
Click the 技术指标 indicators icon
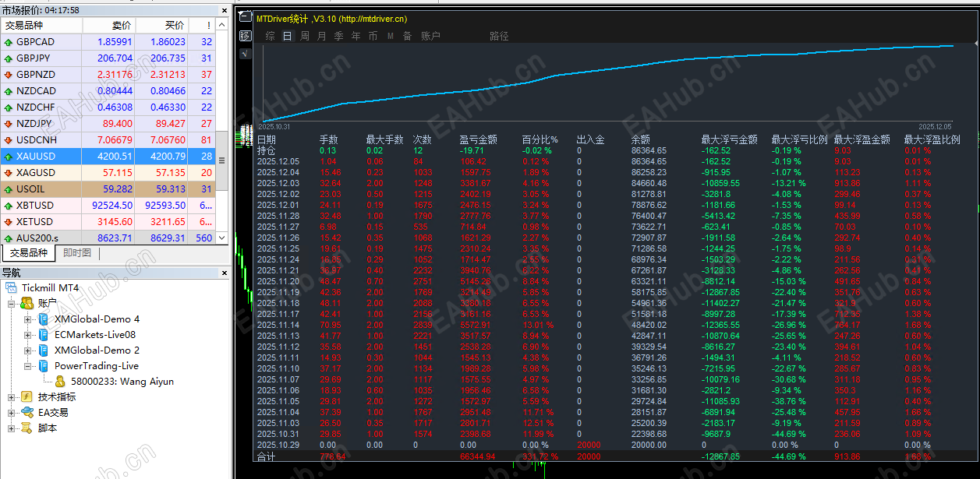pyautogui.click(x=27, y=396)
